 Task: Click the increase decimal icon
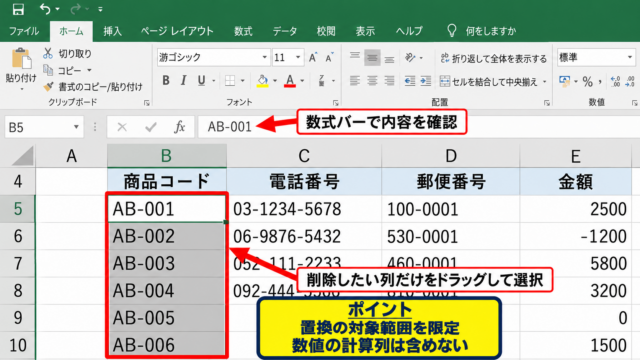pos(616,81)
